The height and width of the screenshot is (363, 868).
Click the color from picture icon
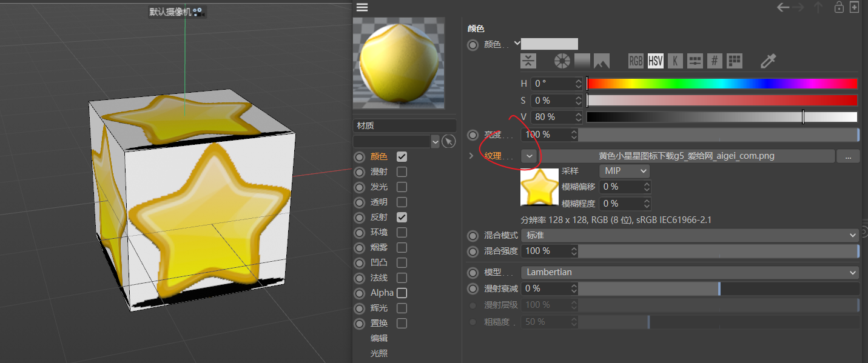click(601, 61)
